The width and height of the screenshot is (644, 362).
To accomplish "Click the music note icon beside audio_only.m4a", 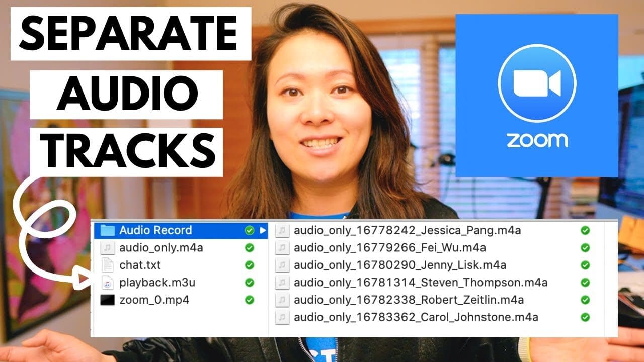I will point(108,247).
